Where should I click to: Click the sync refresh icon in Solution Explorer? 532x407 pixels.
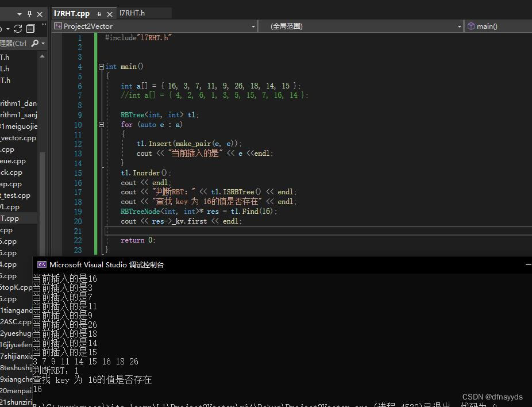[18, 29]
